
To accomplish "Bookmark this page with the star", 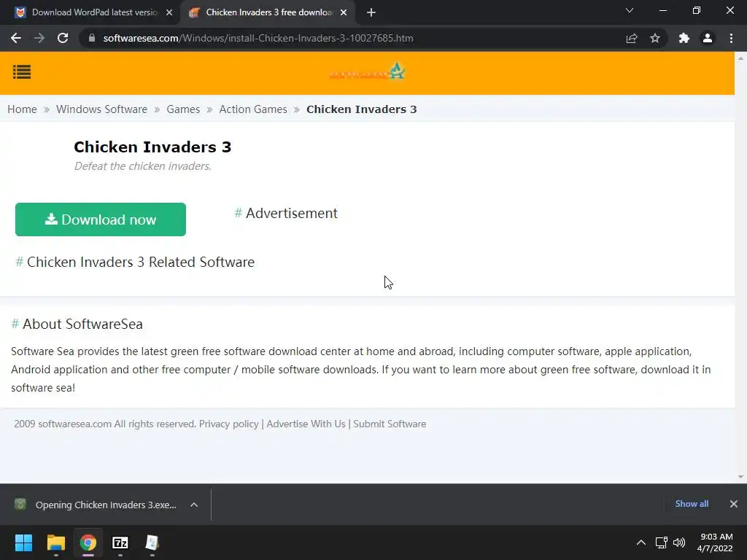I will (655, 38).
